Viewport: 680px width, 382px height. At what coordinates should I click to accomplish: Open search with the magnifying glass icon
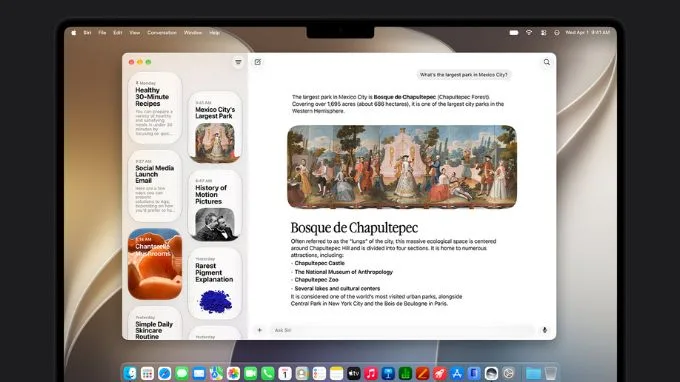point(546,62)
